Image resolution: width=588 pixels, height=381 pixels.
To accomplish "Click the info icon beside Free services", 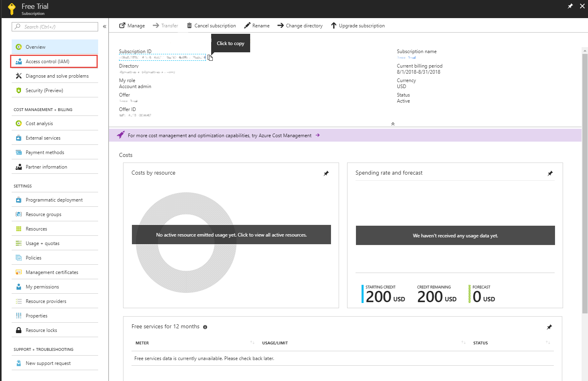I will coord(205,327).
